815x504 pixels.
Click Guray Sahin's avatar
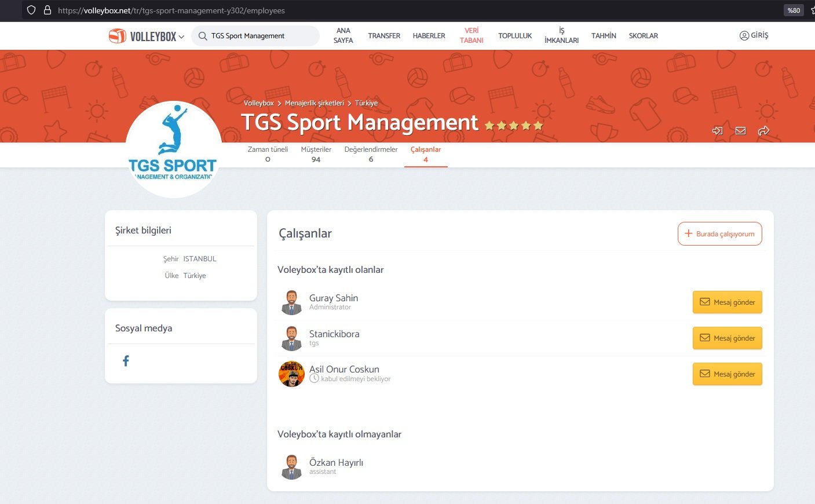(x=291, y=302)
